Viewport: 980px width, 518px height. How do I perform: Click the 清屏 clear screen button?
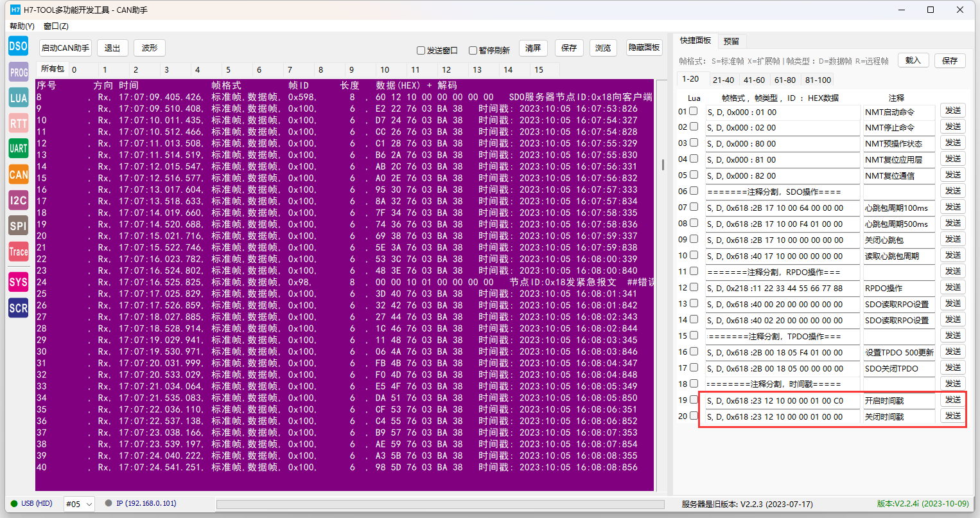tap(533, 48)
